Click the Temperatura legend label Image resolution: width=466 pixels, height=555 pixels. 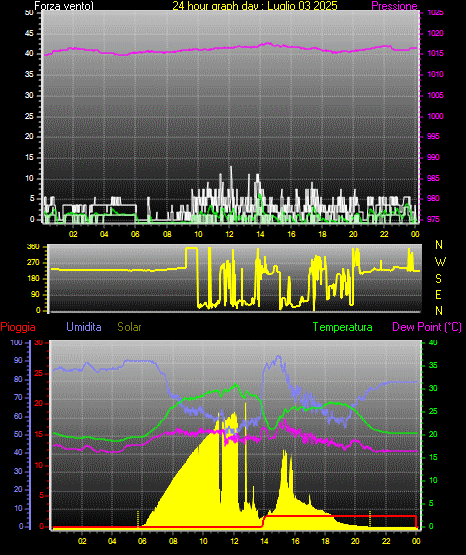click(x=343, y=327)
